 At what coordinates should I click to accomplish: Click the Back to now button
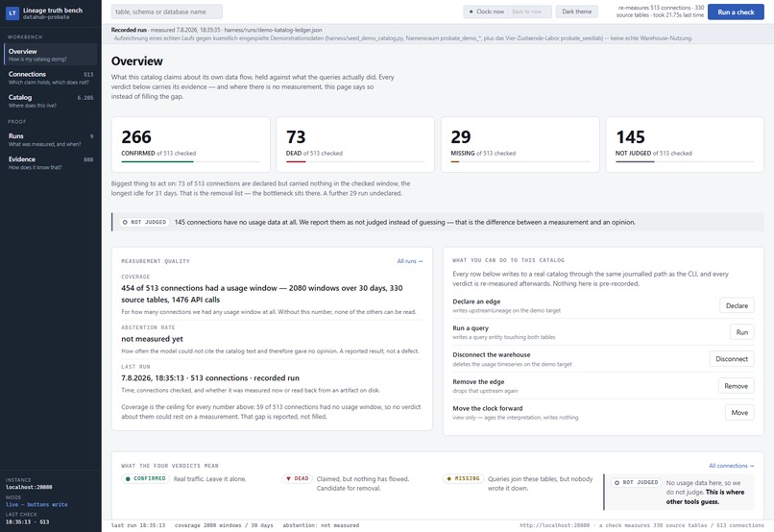point(526,12)
